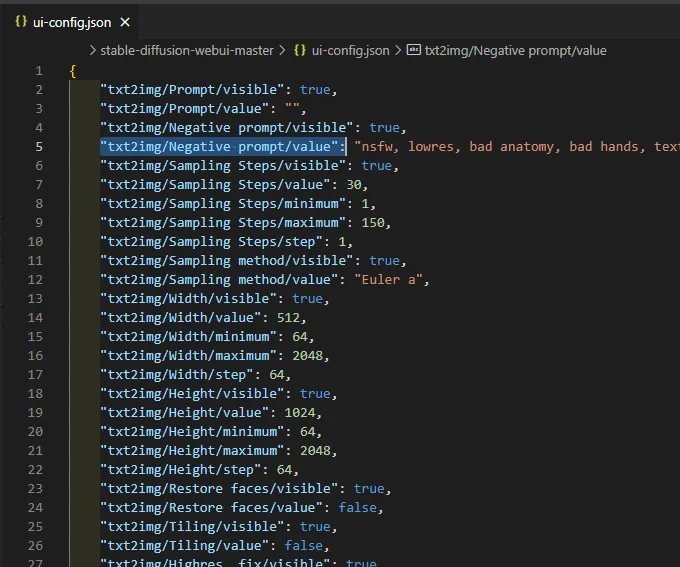The image size is (680, 567).
Task: Open stable-diffusion-webui-master breadcrumb folder
Action: 187,51
